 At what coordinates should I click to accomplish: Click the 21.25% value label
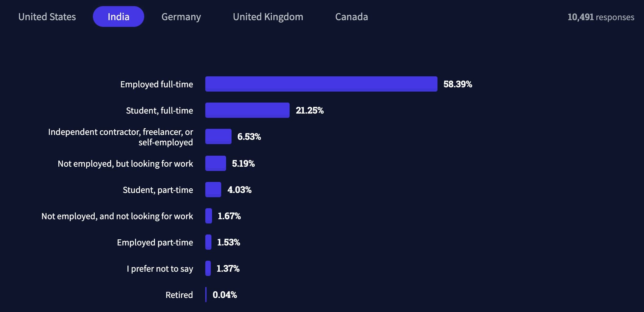coord(309,111)
